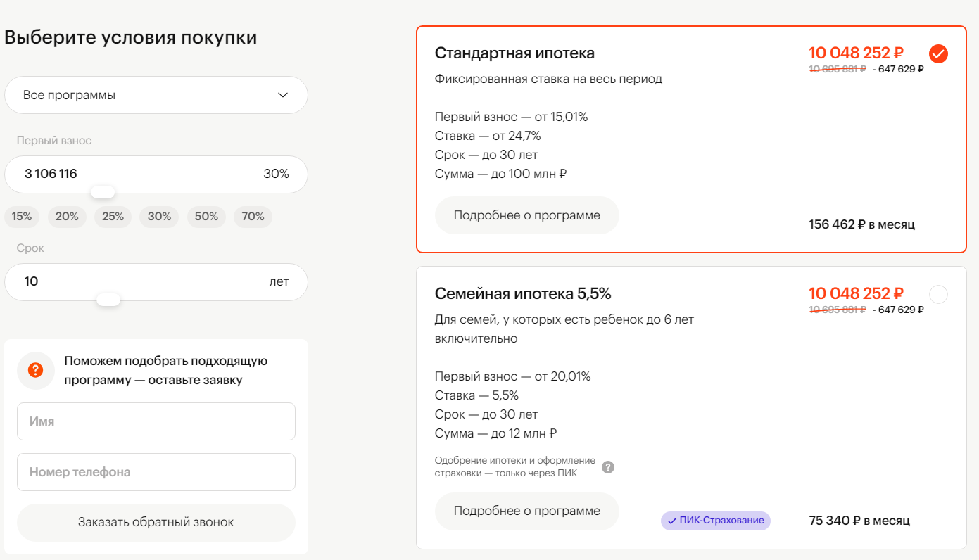Click the "Сумма — до 100 млн ₽" line
979x560 pixels.
(x=501, y=174)
